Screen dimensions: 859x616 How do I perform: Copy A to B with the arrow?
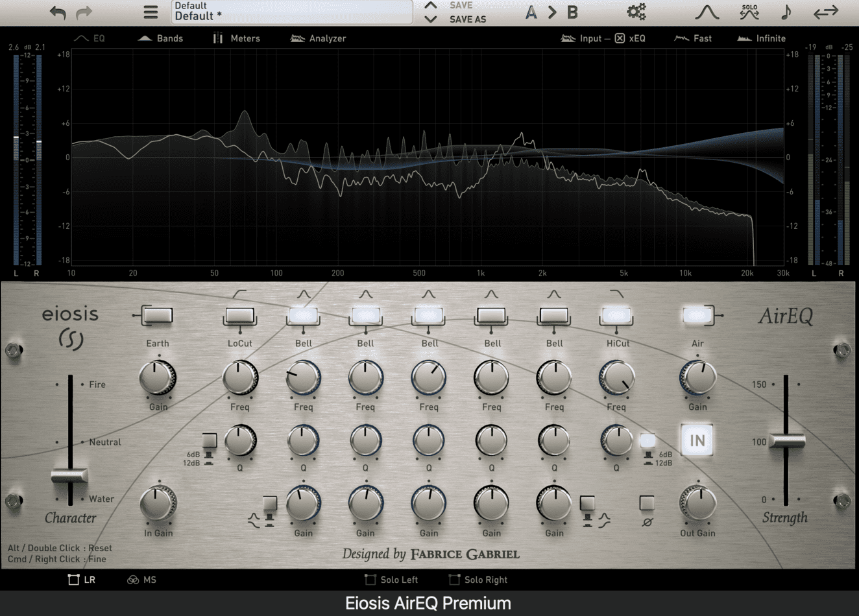[551, 12]
